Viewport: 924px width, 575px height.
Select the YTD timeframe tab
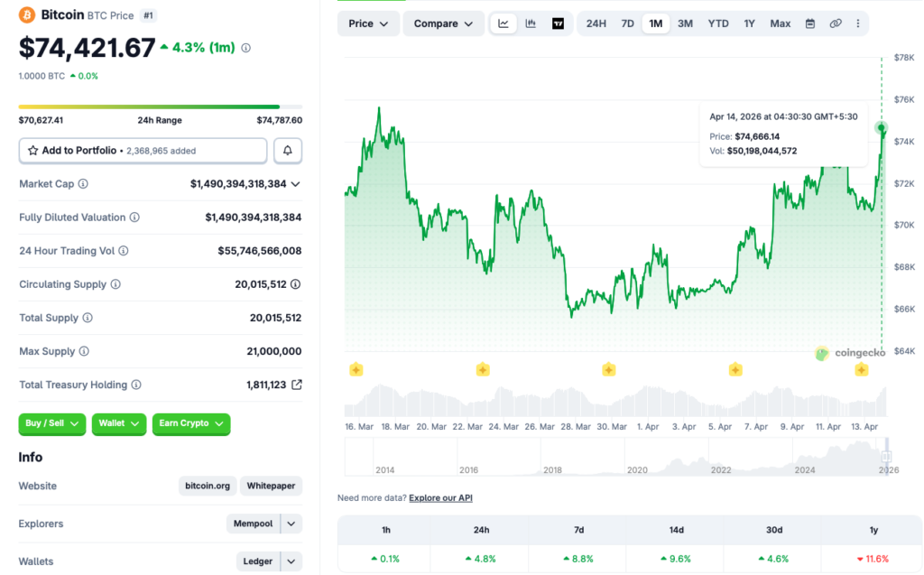pos(717,23)
